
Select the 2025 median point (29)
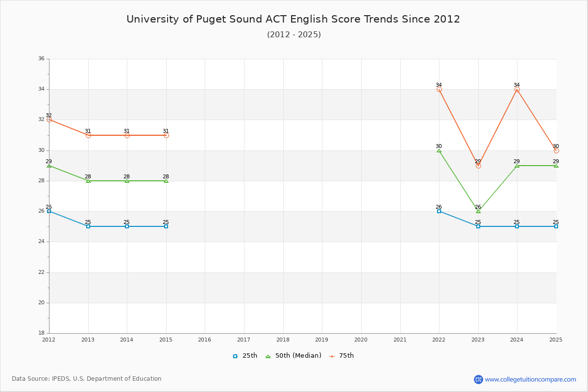(556, 166)
